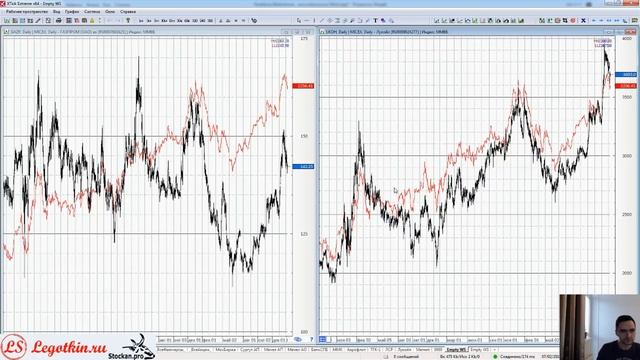Click the red price label on Gazprom chart

click(x=303, y=86)
